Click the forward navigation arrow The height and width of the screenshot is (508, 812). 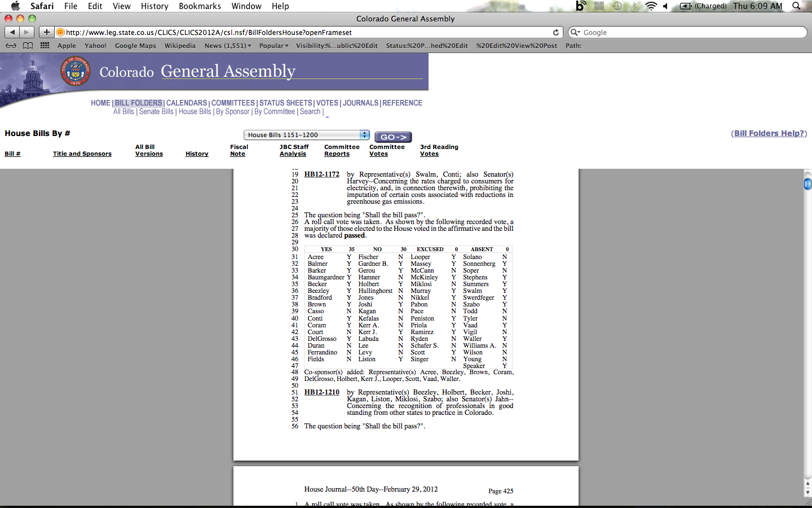point(27,32)
